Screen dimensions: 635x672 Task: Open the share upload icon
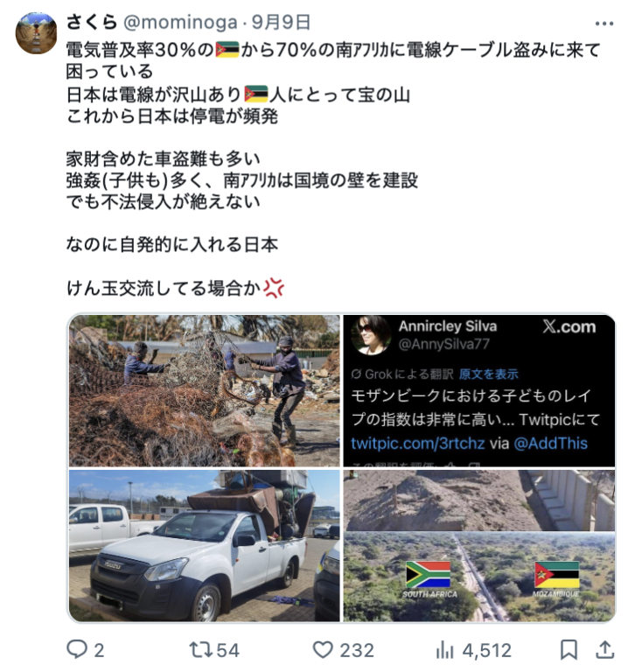604,650
